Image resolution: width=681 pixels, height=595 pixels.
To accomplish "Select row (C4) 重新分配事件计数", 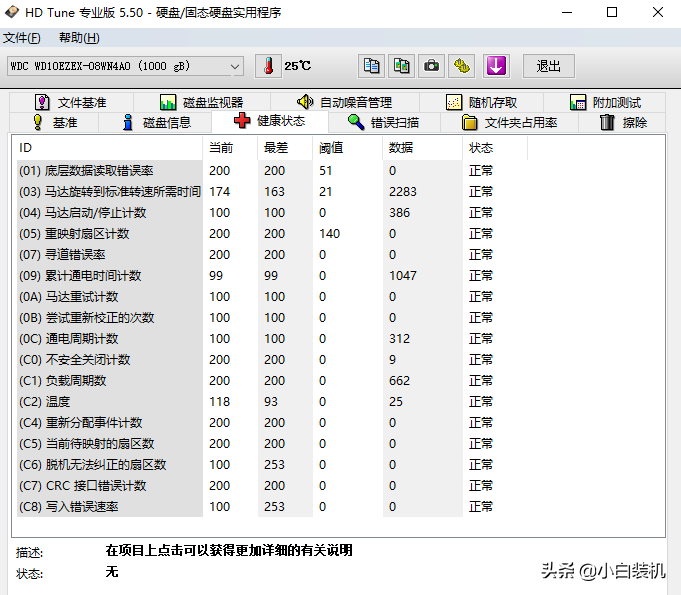I will point(272,423).
